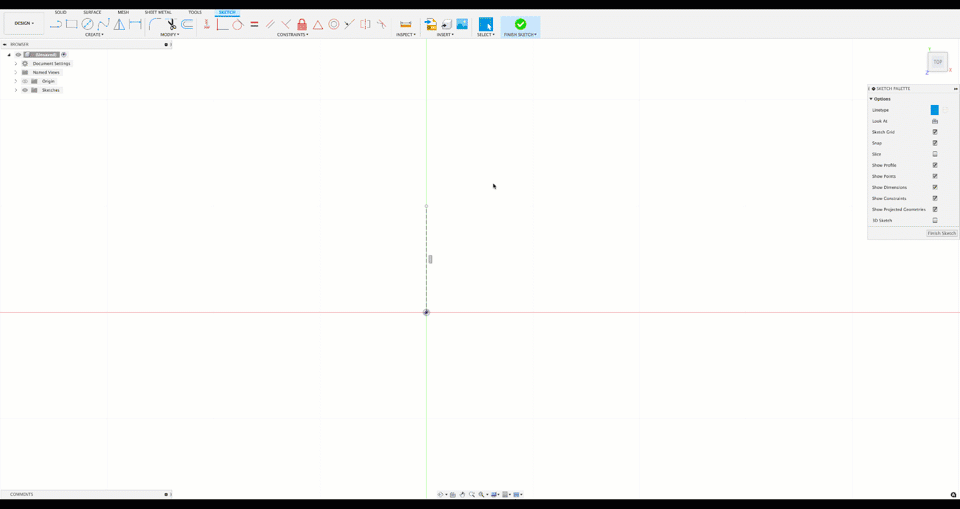The width and height of the screenshot is (960, 509).
Task: Click the Insert Canvas image icon
Action: coord(462,25)
